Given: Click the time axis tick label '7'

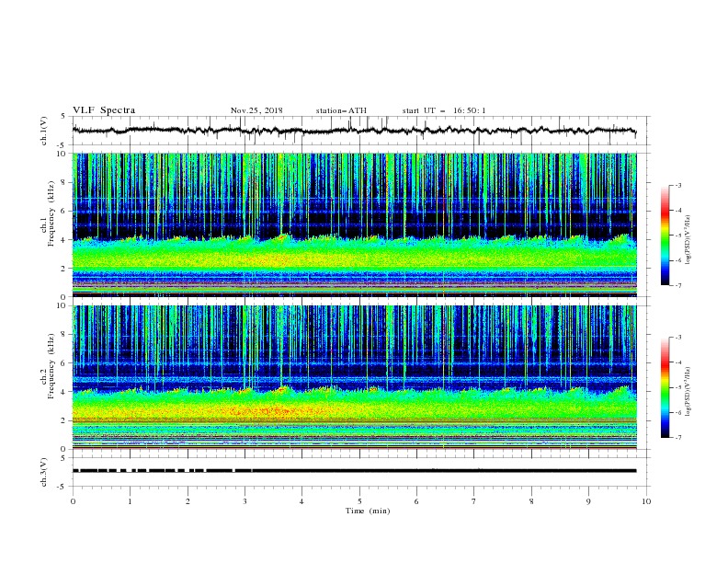Looking at the screenshot, I should click(474, 501).
